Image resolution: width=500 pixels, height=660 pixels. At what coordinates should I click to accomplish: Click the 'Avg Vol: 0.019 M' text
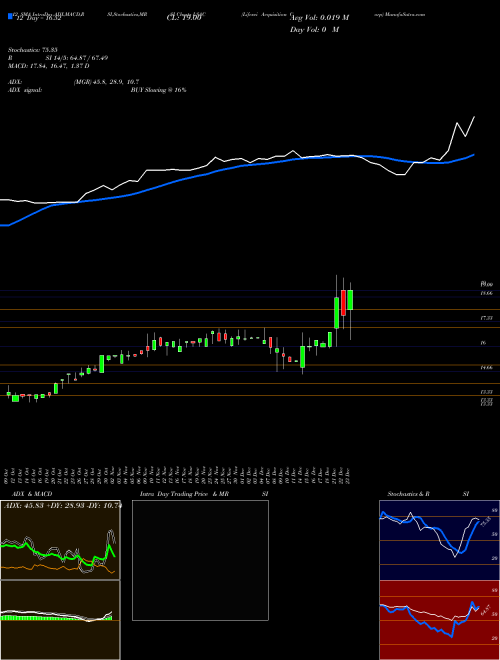click(319, 18)
